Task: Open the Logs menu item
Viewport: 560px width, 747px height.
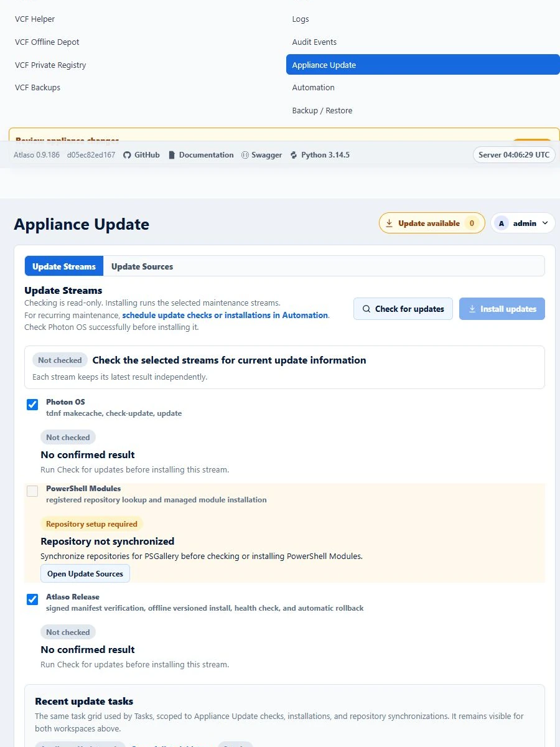Action: [301, 19]
